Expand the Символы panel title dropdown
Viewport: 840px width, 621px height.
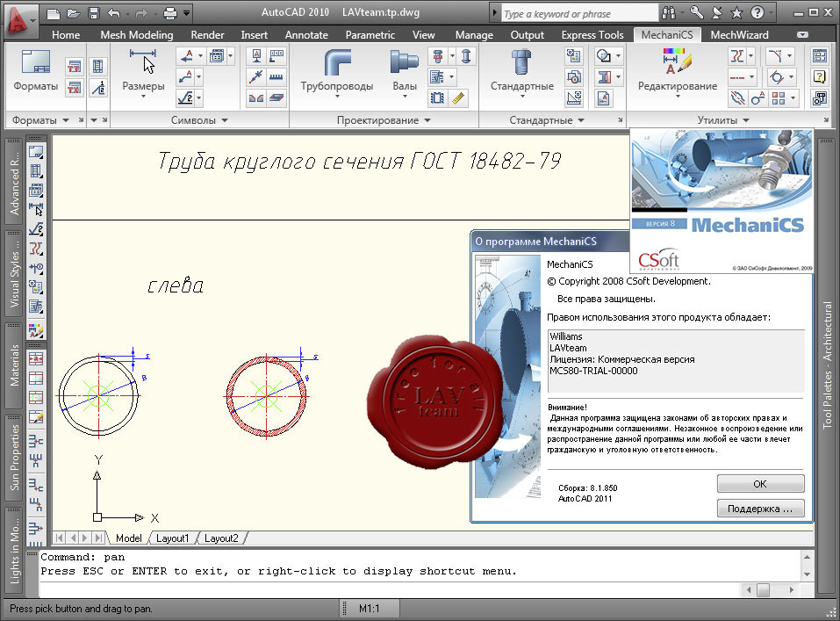tap(225, 120)
